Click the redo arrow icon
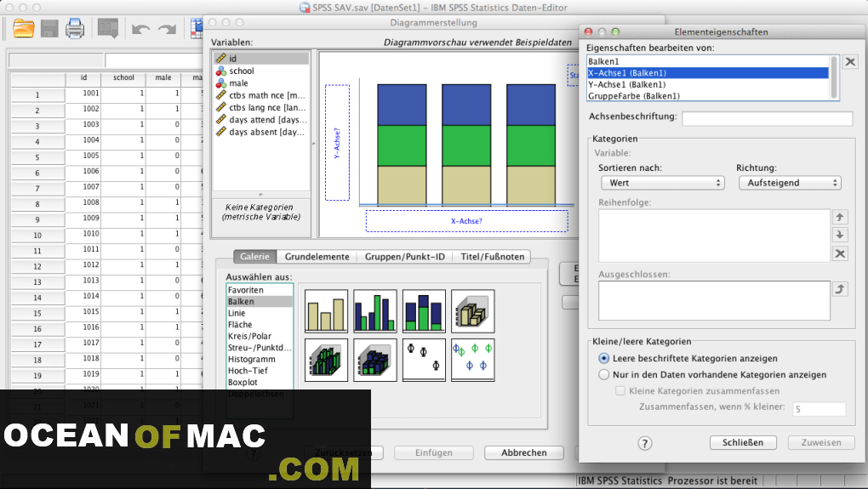868x489 pixels. tap(167, 29)
